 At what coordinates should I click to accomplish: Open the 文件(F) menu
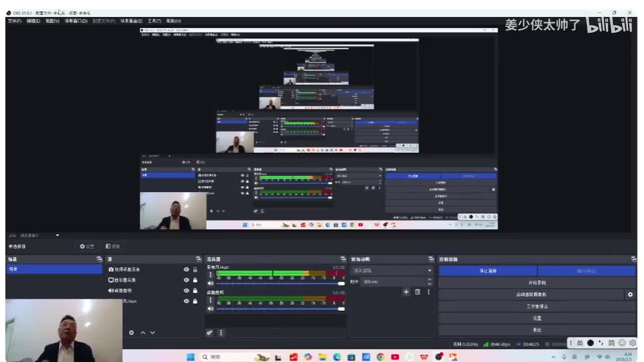coord(14,21)
